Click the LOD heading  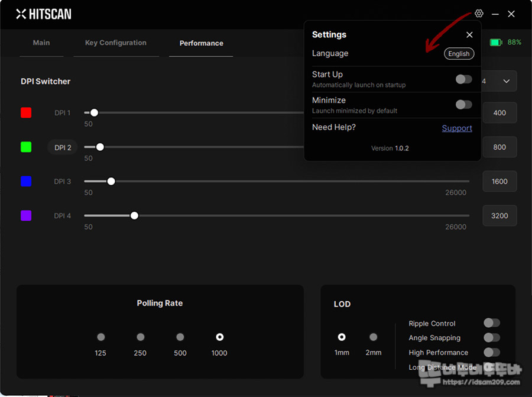(342, 304)
